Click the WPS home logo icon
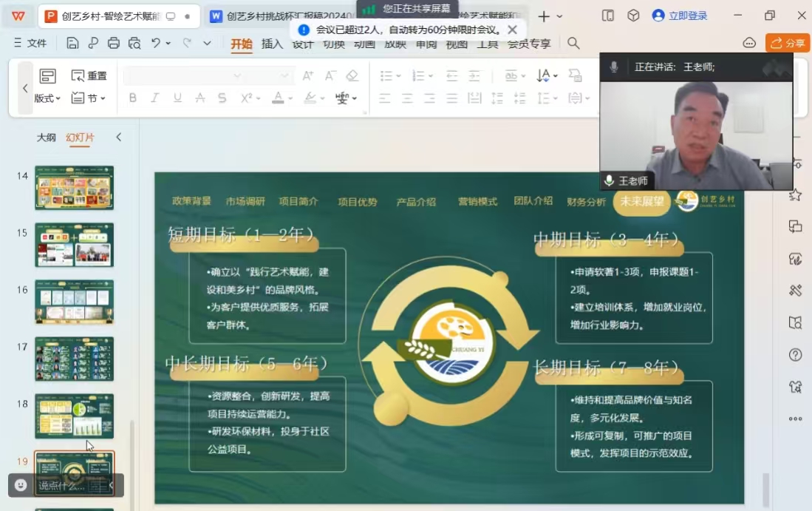Screen dimensions: 812x511 coord(18,16)
